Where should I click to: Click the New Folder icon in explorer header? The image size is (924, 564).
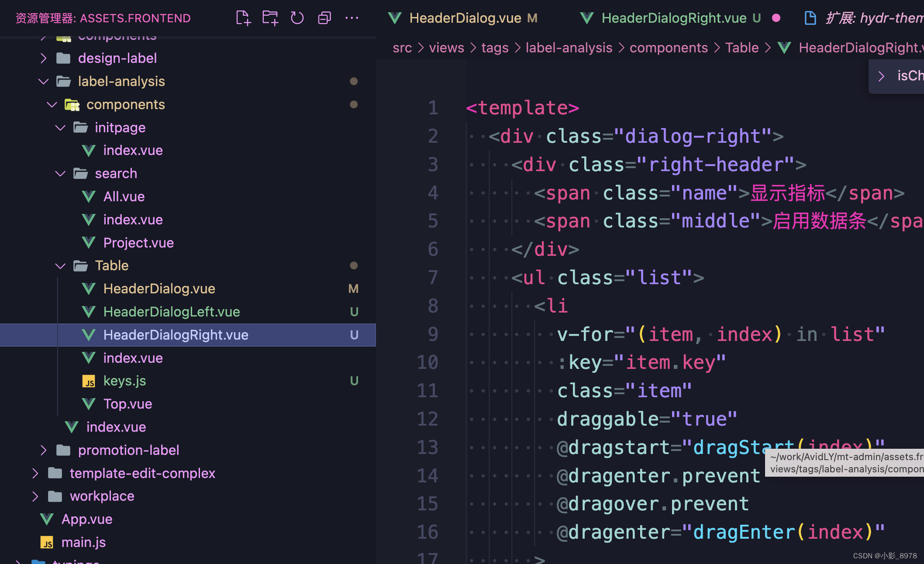tap(270, 18)
